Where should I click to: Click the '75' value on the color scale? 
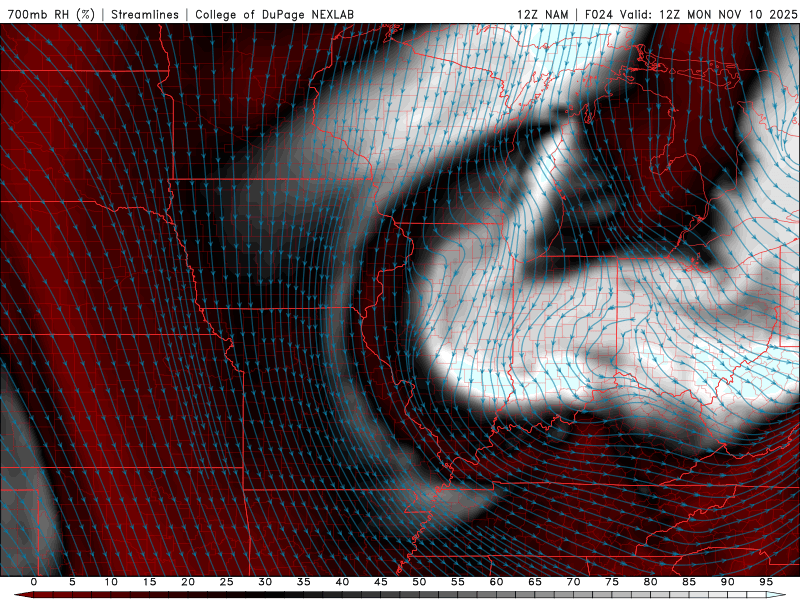[612, 582]
